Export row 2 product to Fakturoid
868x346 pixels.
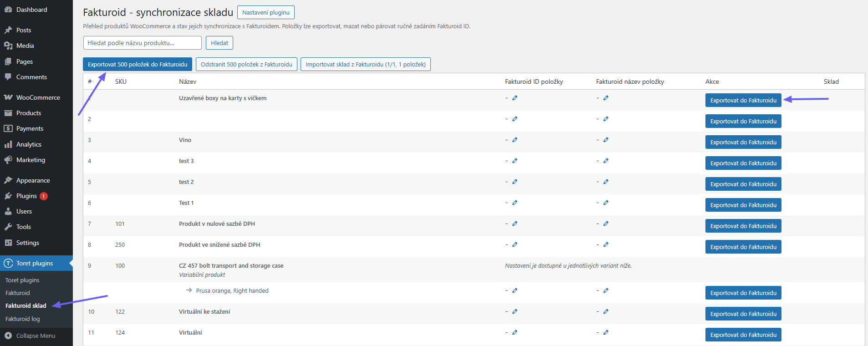pos(743,121)
